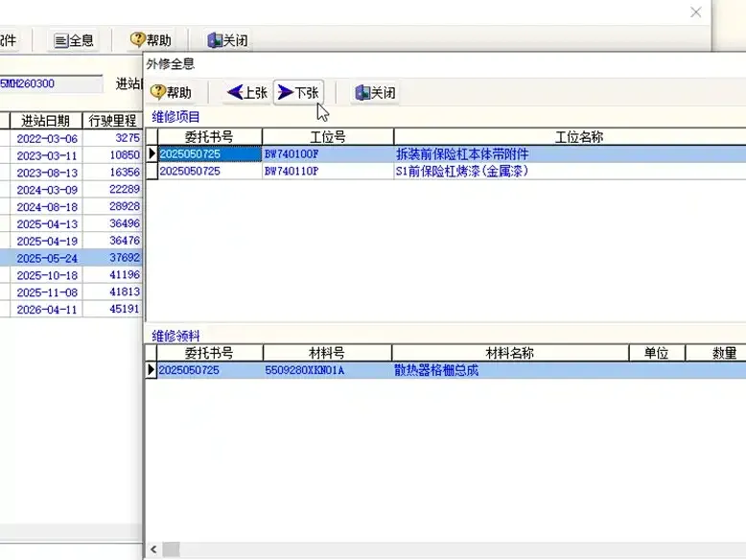Select the row dated 2023-03-11
746x560 pixels.
(x=71, y=155)
